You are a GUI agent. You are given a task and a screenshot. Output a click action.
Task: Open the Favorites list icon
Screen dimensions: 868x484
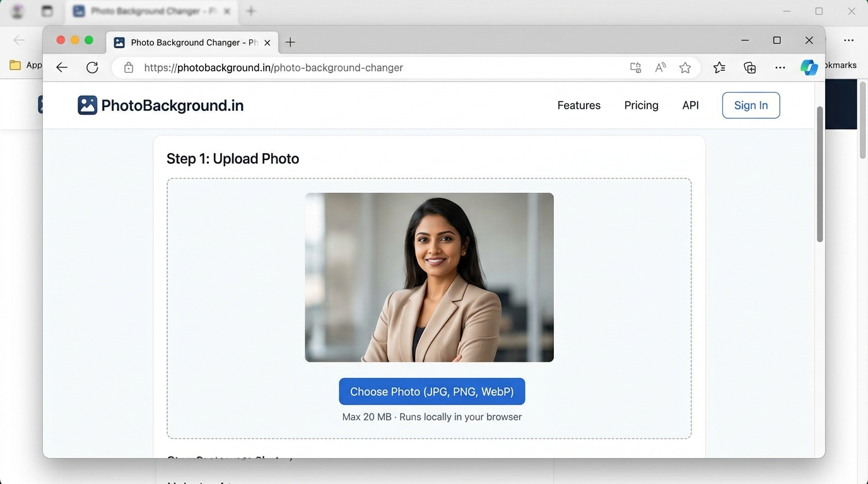(719, 67)
